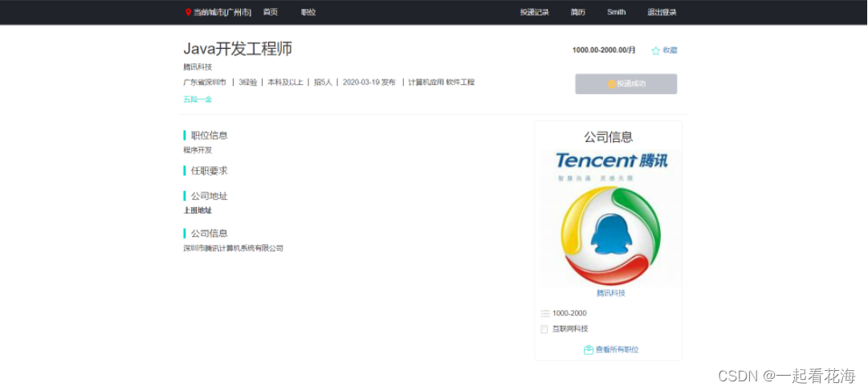Click the 广东省深圳市 location text

[205, 83]
